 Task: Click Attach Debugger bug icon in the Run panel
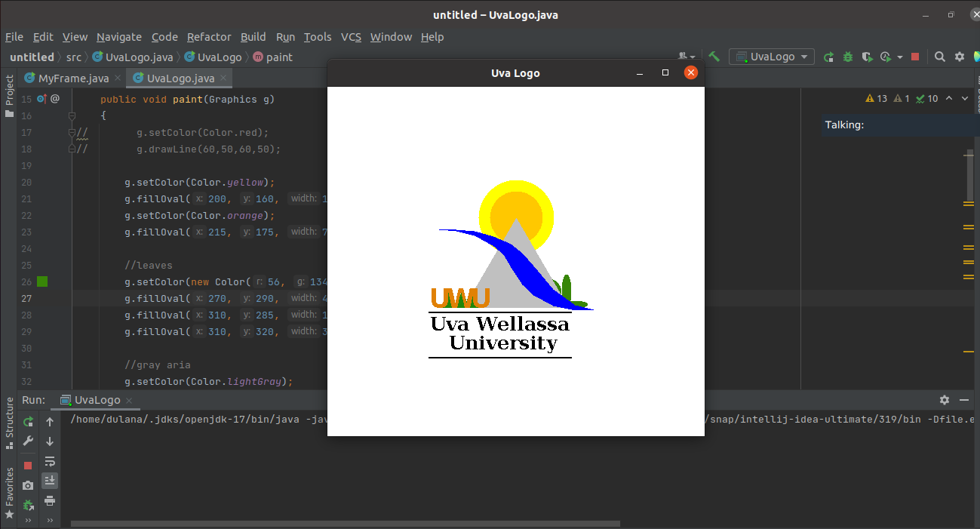(x=28, y=505)
